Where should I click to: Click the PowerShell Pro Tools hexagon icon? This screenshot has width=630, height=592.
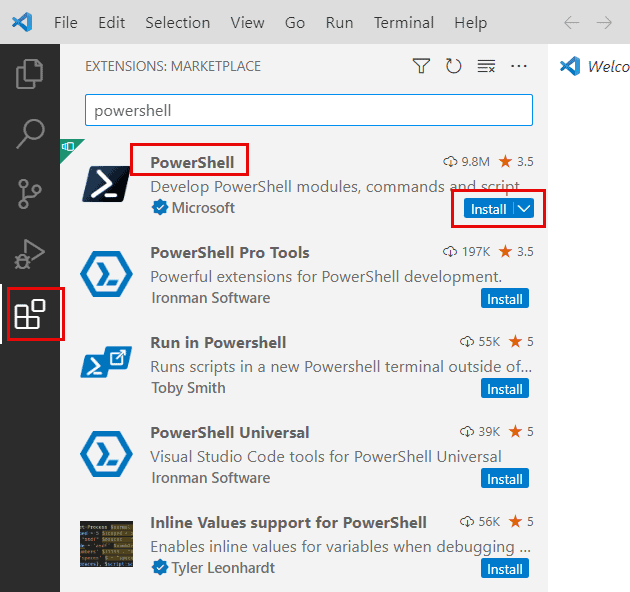106,274
